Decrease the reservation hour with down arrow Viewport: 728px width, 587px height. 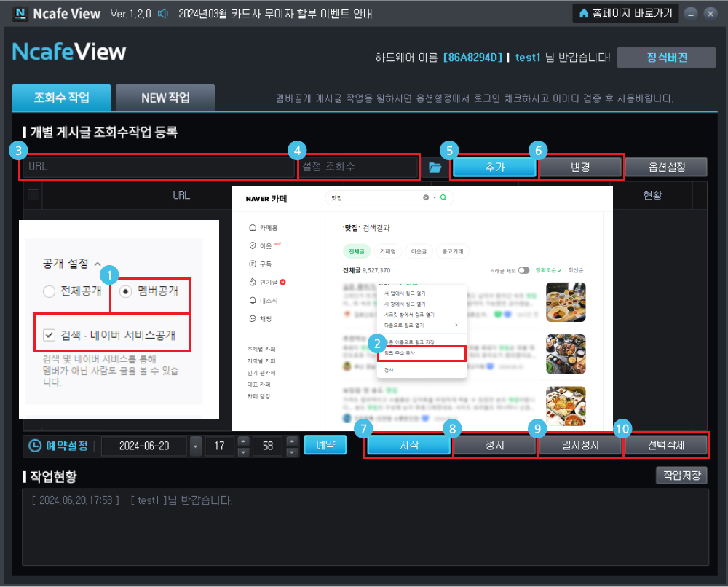pyautogui.click(x=244, y=452)
